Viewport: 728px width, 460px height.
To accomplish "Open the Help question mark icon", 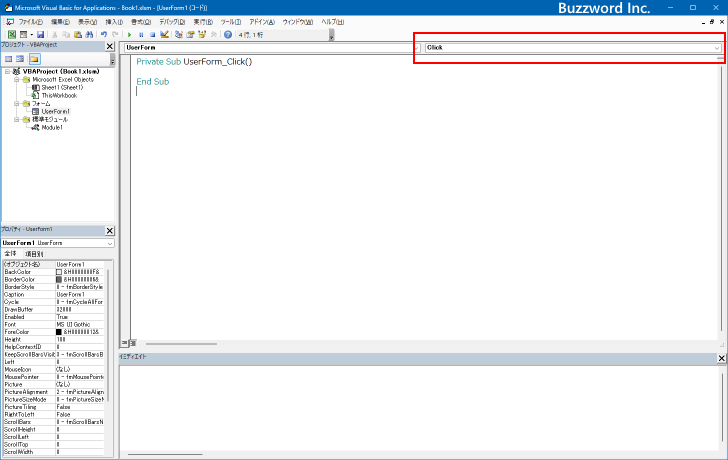I will pyautogui.click(x=228, y=34).
